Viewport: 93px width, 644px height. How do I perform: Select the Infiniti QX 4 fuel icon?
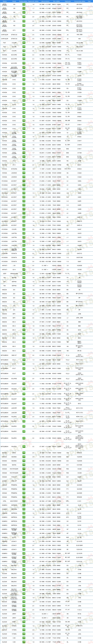24,270
